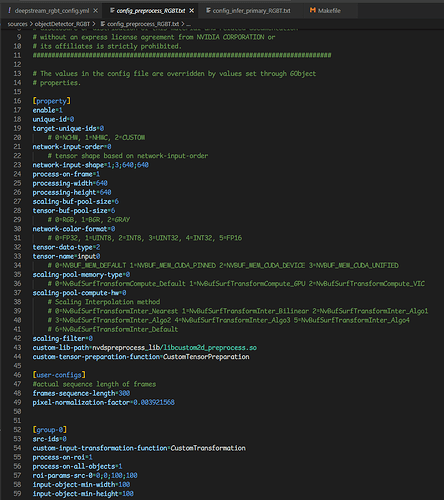Click the pixel-normalization-factor value 0.003921568

click(154, 402)
